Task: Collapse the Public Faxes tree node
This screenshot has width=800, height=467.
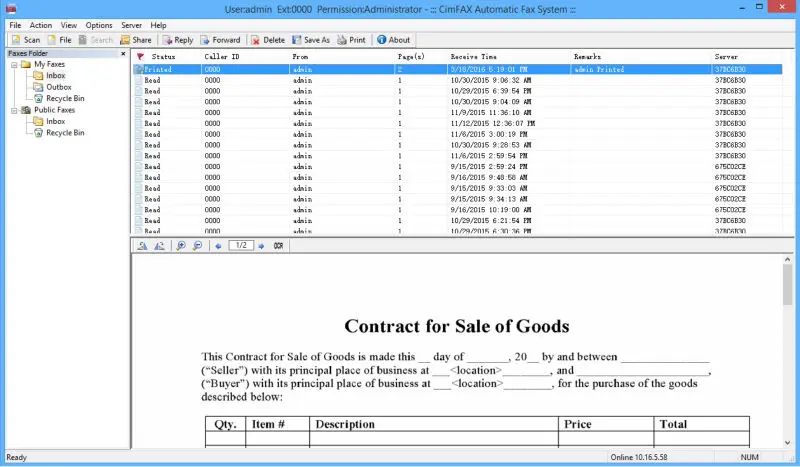Action: (x=12, y=110)
